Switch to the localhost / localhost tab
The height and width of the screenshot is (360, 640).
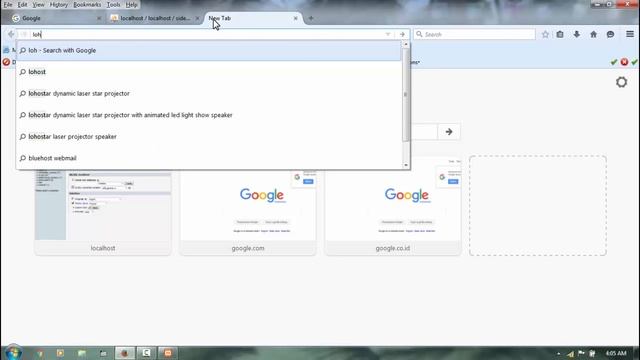tap(155, 18)
